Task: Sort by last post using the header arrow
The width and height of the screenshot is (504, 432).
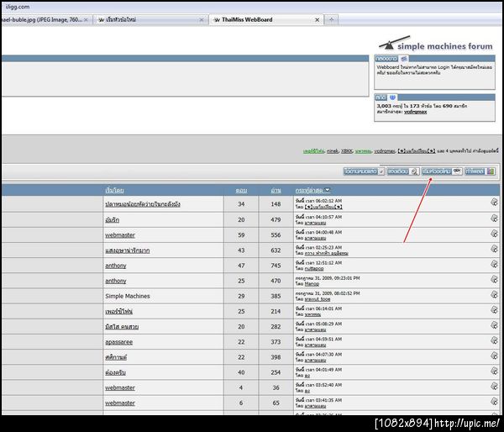Action: click(x=328, y=190)
